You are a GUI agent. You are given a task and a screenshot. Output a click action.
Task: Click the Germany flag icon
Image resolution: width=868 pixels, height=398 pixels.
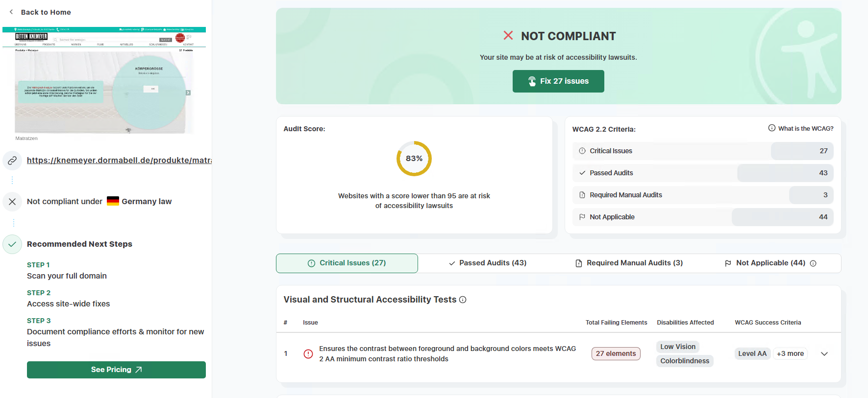point(113,201)
